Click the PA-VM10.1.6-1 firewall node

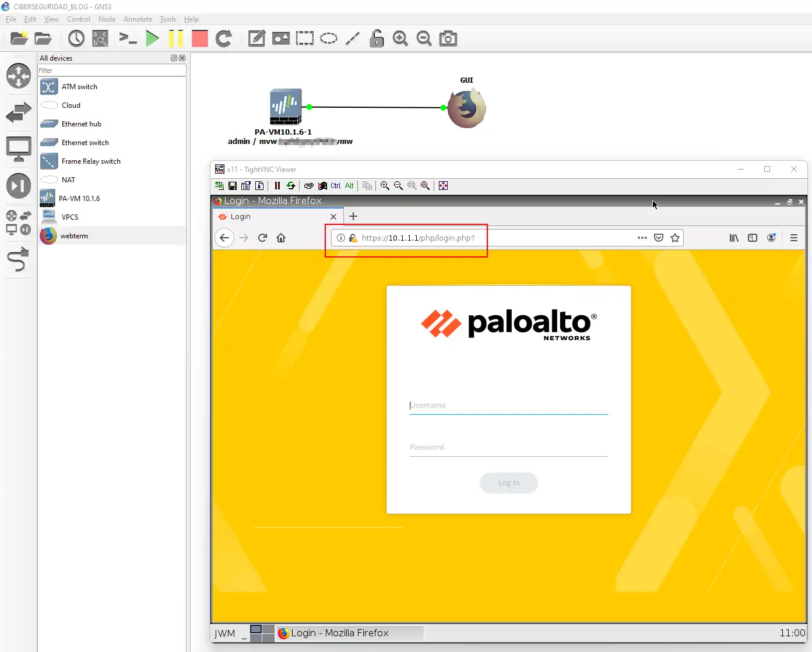(x=286, y=107)
